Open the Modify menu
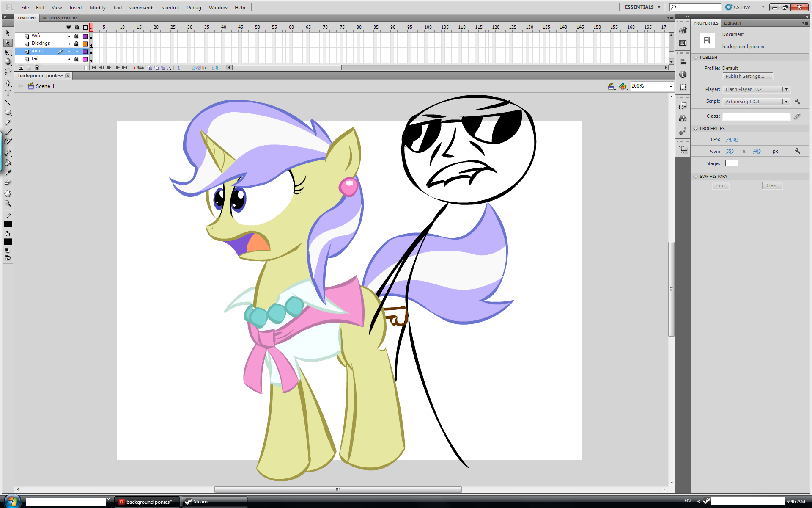Image resolution: width=812 pixels, height=508 pixels. [97, 8]
